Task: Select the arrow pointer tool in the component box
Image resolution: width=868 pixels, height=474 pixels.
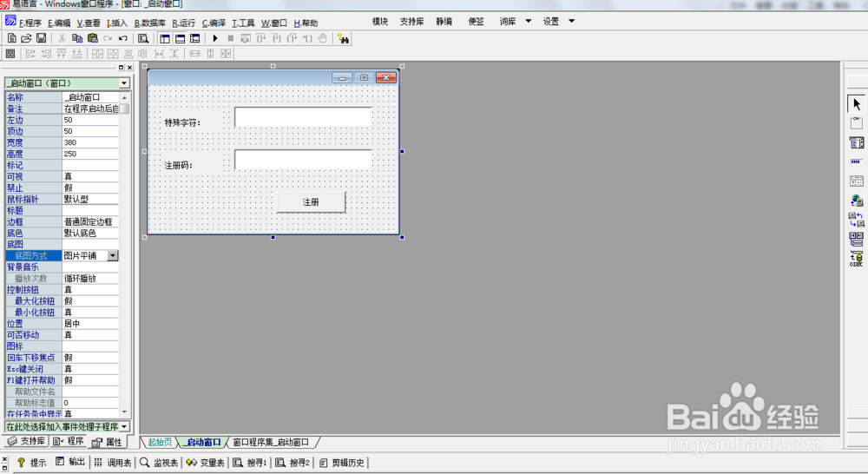Action: 857,103
